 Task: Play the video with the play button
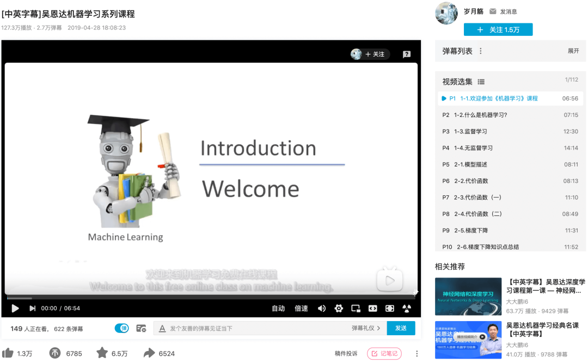click(15, 308)
